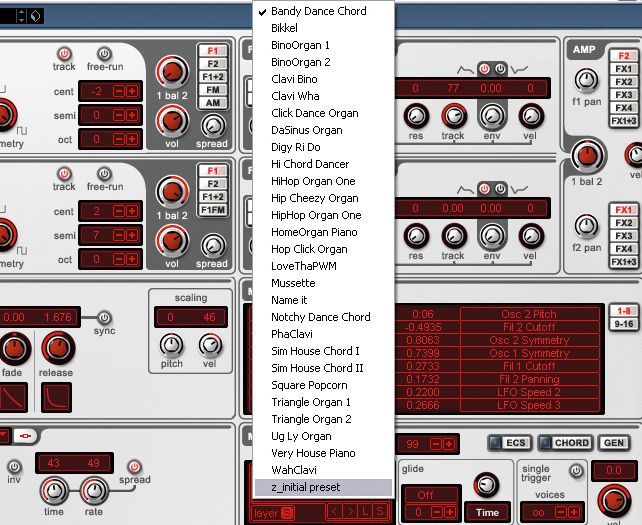Open the CHORD panel

[566, 443]
